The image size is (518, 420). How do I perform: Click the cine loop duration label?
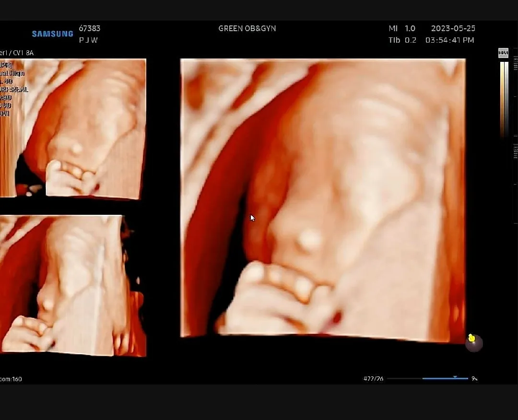tap(474, 379)
